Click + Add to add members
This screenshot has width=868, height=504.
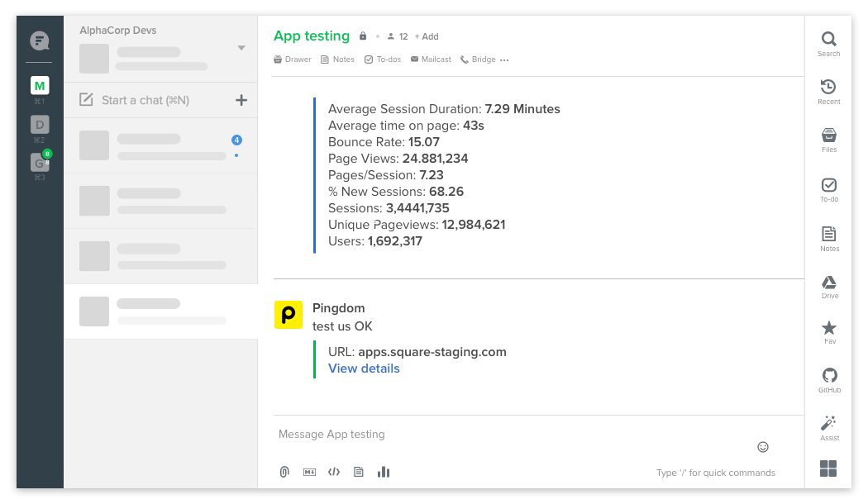(427, 36)
